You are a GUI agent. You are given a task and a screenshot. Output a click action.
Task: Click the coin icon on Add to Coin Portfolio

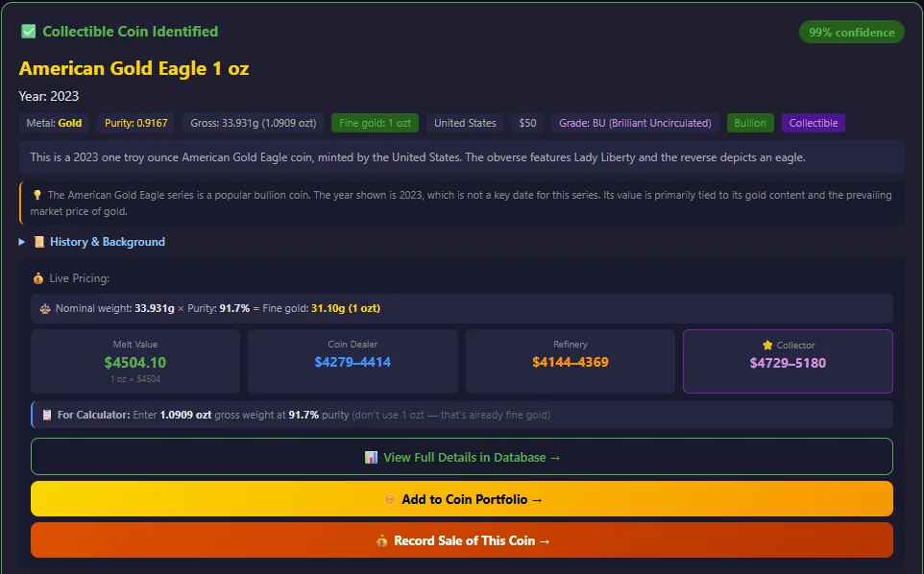[x=390, y=499]
